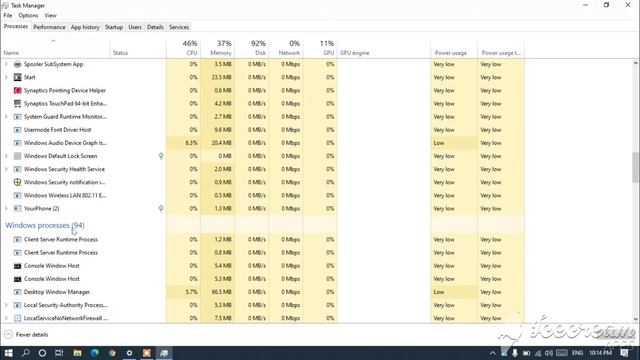The width and height of the screenshot is (640, 360).
Task: Show hidden system tray icons chevron
Action: click(493, 353)
